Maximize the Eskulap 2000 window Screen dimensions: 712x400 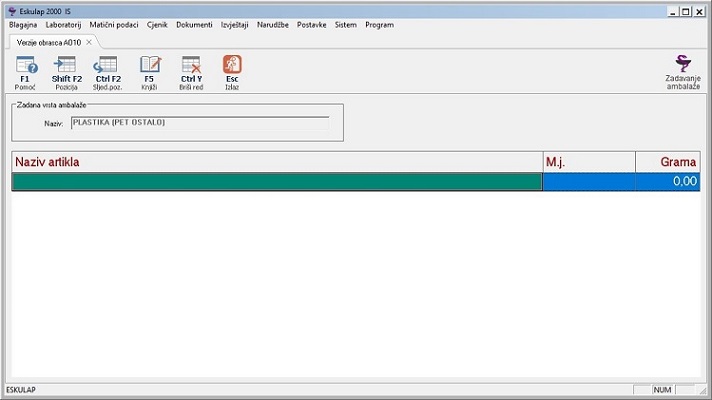coord(686,12)
